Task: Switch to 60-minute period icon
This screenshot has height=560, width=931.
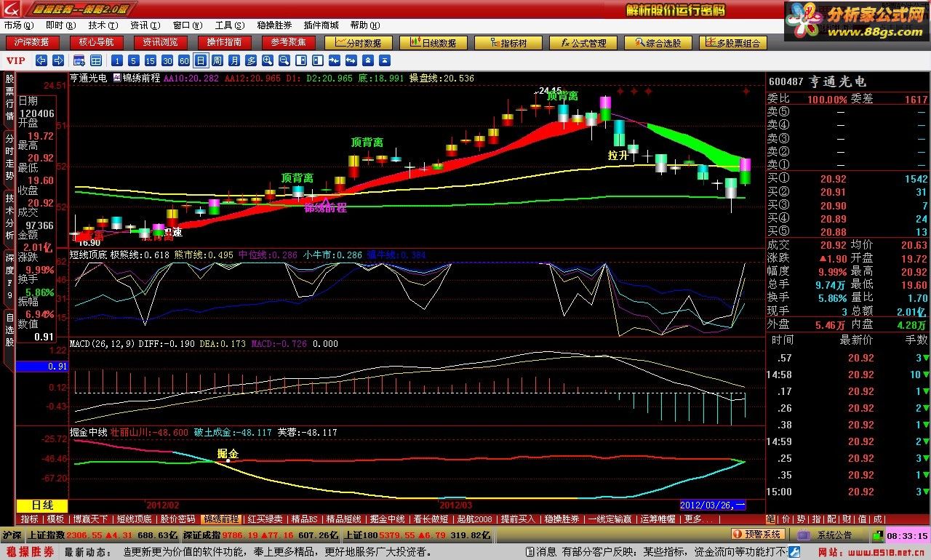Action: [184, 60]
